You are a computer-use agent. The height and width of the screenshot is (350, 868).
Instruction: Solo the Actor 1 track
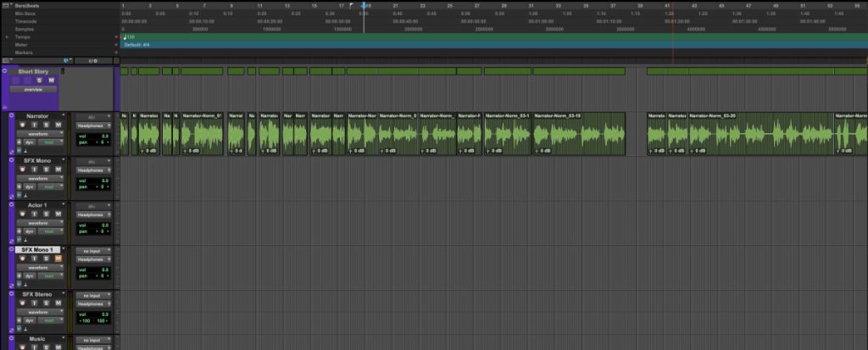[46, 214]
